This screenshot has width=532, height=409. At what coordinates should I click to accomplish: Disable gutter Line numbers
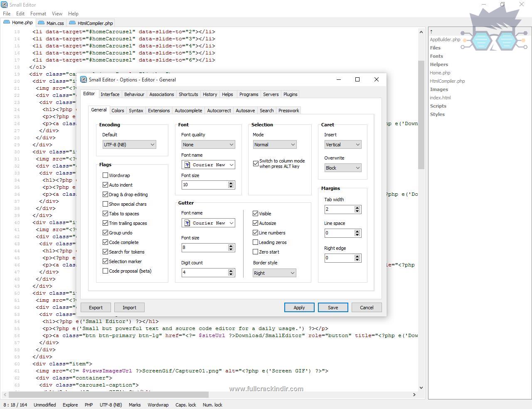255,233
